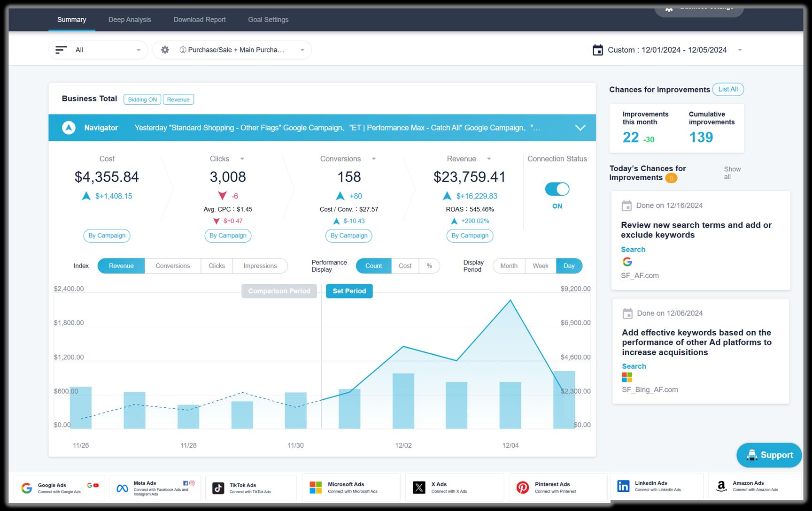The width and height of the screenshot is (812, 511).
Task: Set Performance Display to Cost
Action: [x=405, y=266]
